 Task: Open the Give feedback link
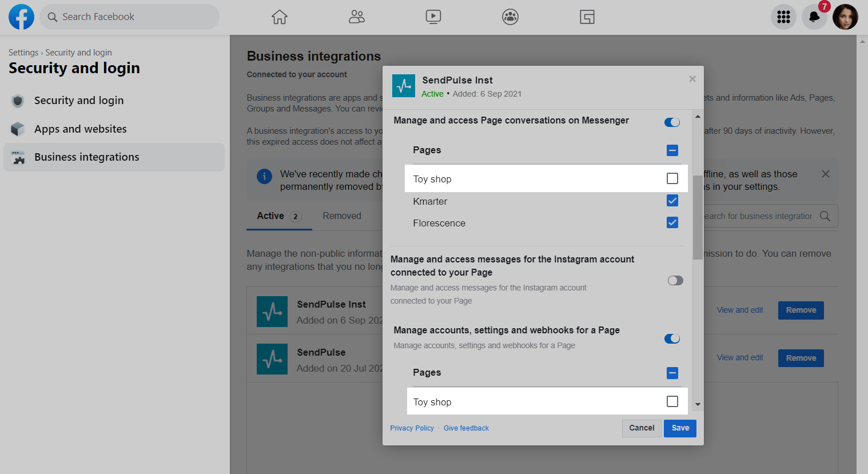click(x=467, y=428)
